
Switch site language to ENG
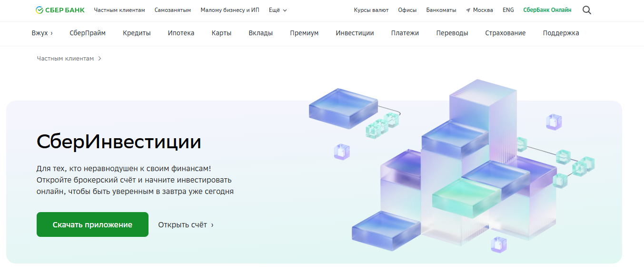(508, 10)
